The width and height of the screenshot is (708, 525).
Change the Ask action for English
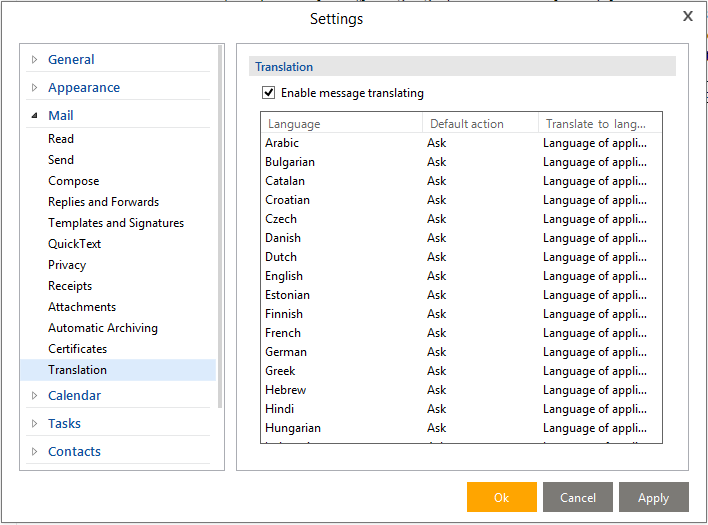[x=437, y=276]
